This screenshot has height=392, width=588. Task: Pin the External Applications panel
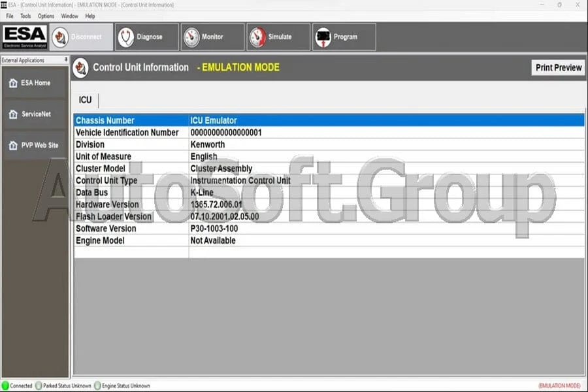[x=66, y=59]
